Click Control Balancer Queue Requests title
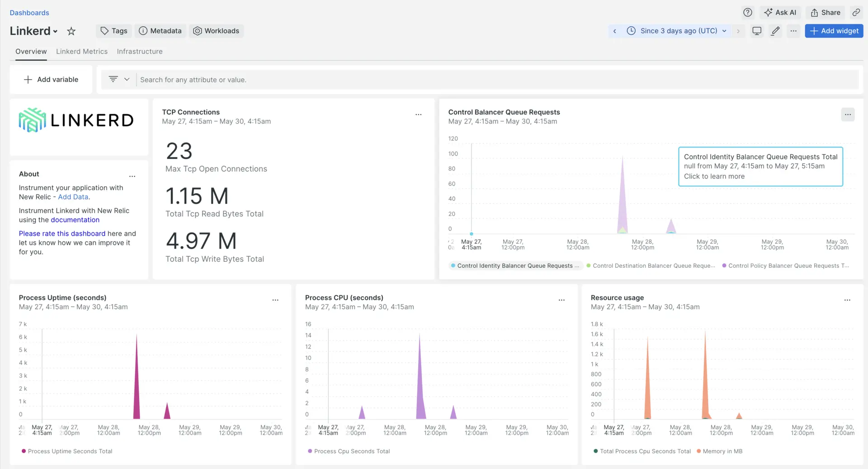The height and width of the screenshot is (469, 868). tap(504, 112)
